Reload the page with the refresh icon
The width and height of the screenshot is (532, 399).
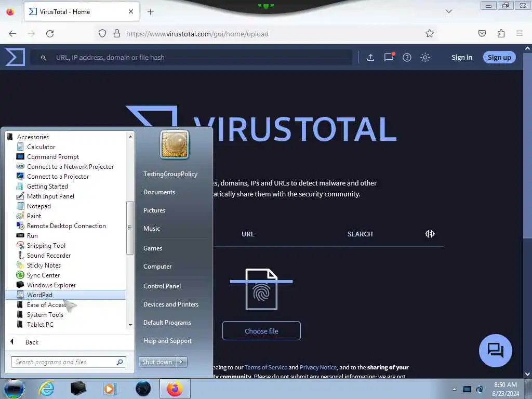tap(50, 34)
